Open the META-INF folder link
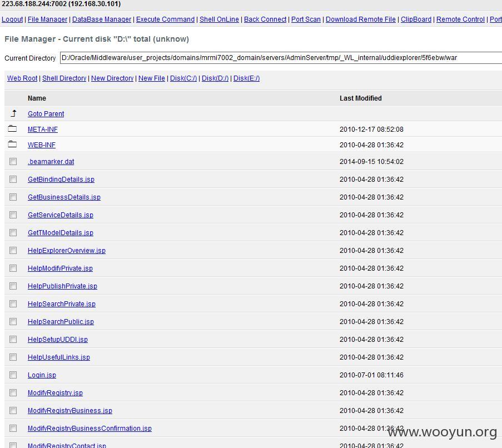This screenshot has height=448, width=502. tap(43, 130)
